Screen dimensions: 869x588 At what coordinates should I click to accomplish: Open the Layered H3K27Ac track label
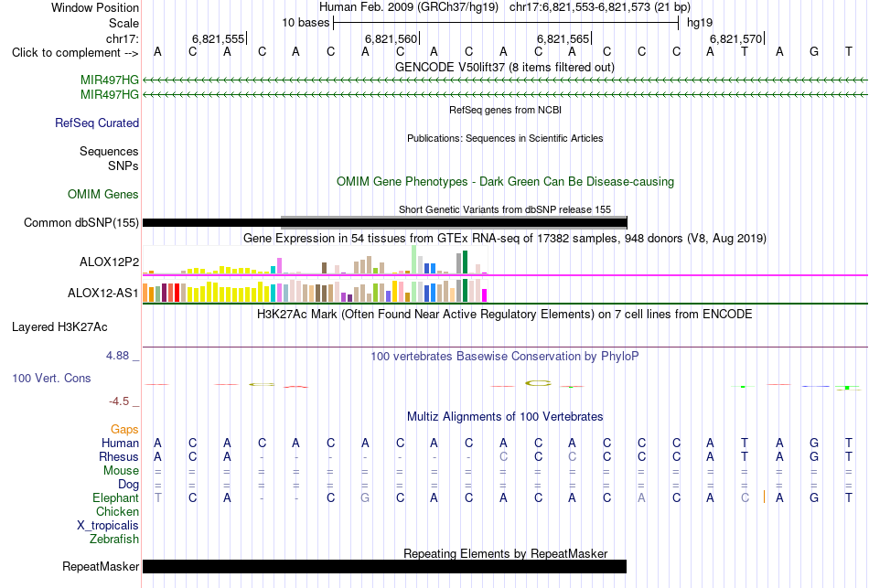click(x=59, y=327)
